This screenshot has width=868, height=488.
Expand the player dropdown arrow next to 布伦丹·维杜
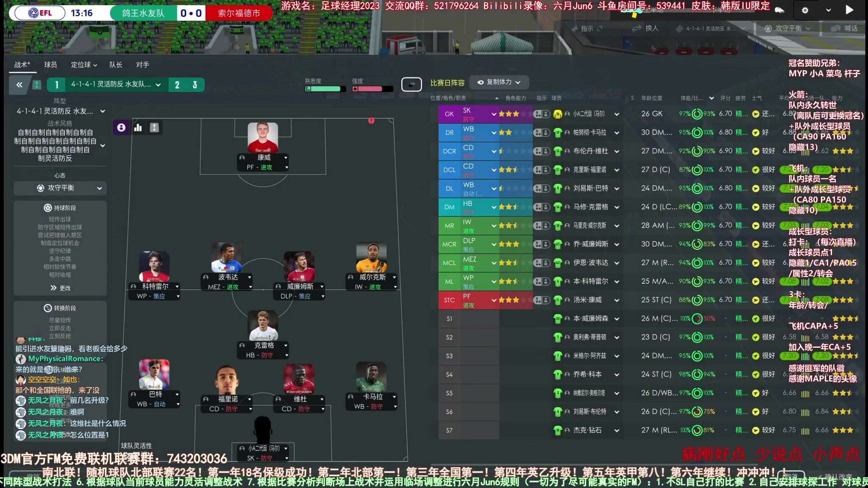tap(617, 151)
